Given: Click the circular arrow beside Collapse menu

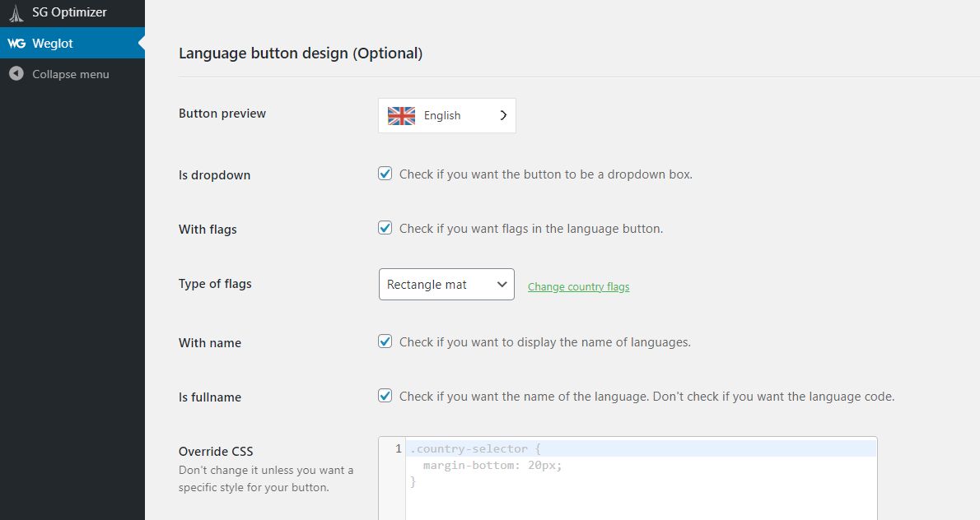Looking at the screenshot, I should (x=16, y=74).
